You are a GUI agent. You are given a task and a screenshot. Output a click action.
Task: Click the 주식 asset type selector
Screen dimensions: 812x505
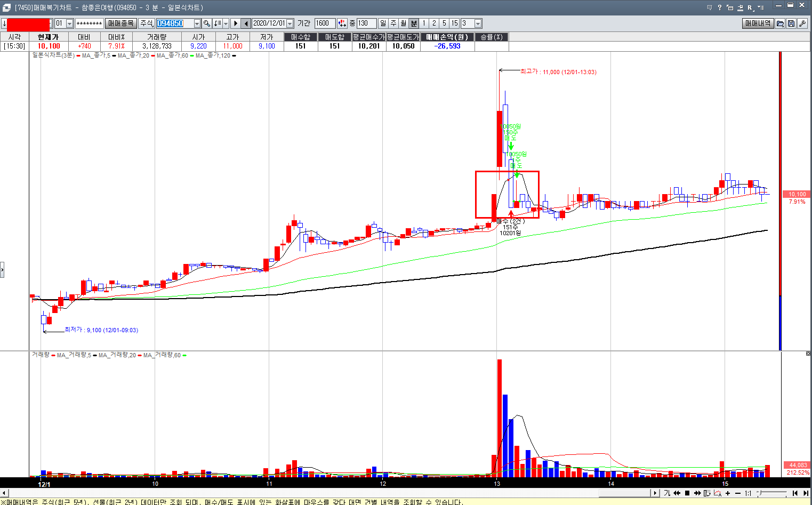click(x=147, y=23)
